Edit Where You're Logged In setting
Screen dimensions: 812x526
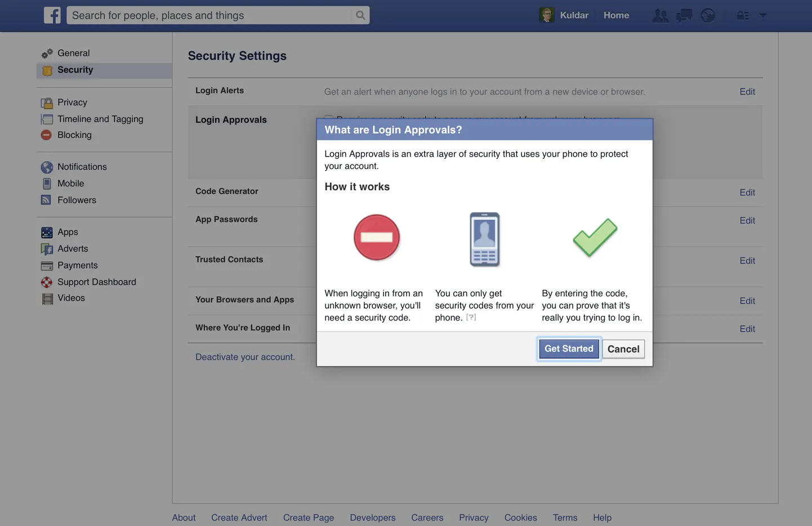[747, 329]
